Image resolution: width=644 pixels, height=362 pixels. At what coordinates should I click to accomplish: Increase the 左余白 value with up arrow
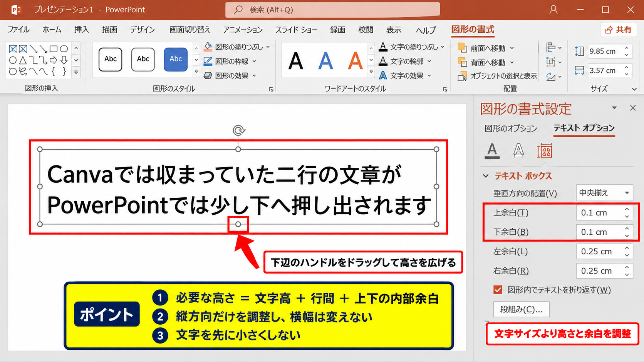(627, 248)
